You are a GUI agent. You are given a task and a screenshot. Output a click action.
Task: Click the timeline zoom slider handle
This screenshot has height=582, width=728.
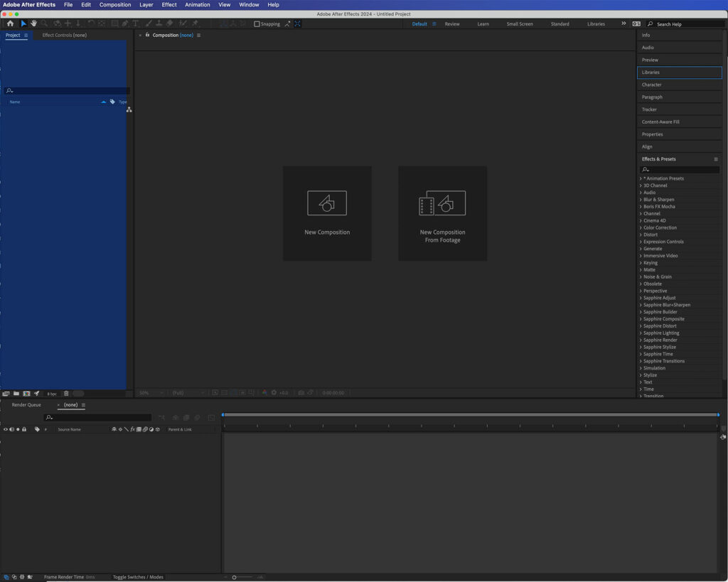pyautogui.click(x=235, y=577)
